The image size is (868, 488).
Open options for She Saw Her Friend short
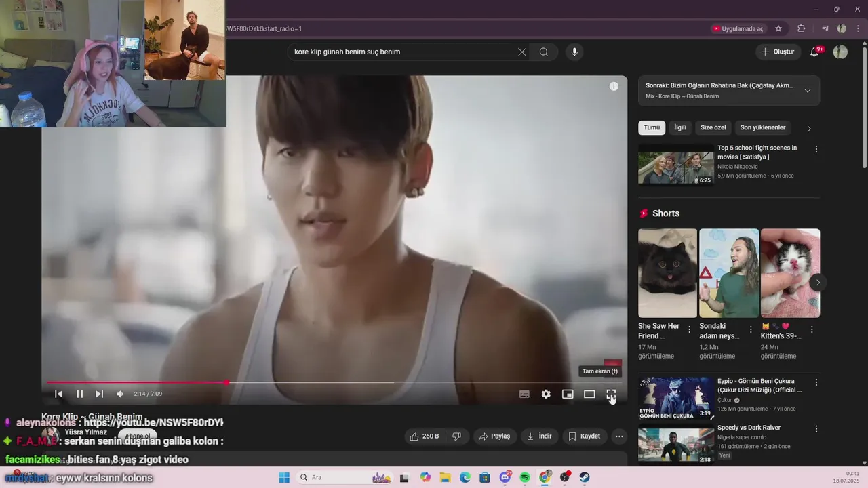point(690,329)
